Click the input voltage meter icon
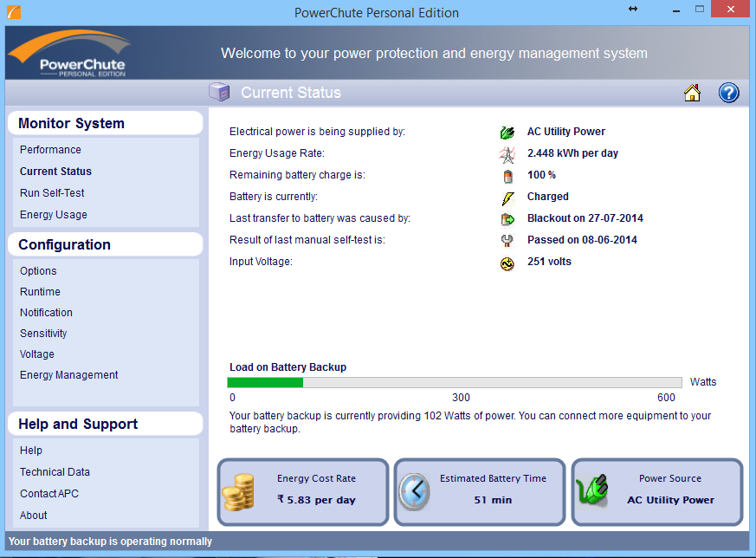The image size is (756, 558). click(507, 263)
